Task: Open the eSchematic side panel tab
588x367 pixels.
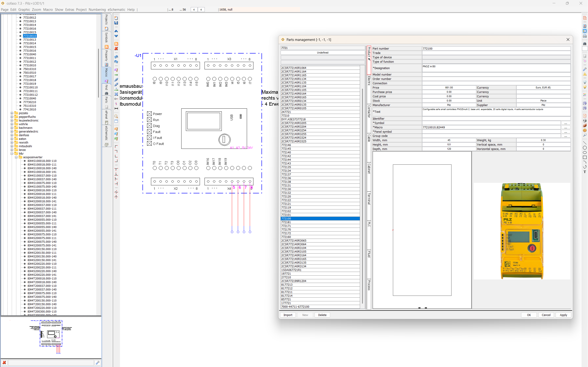Action: coord(106,133)
